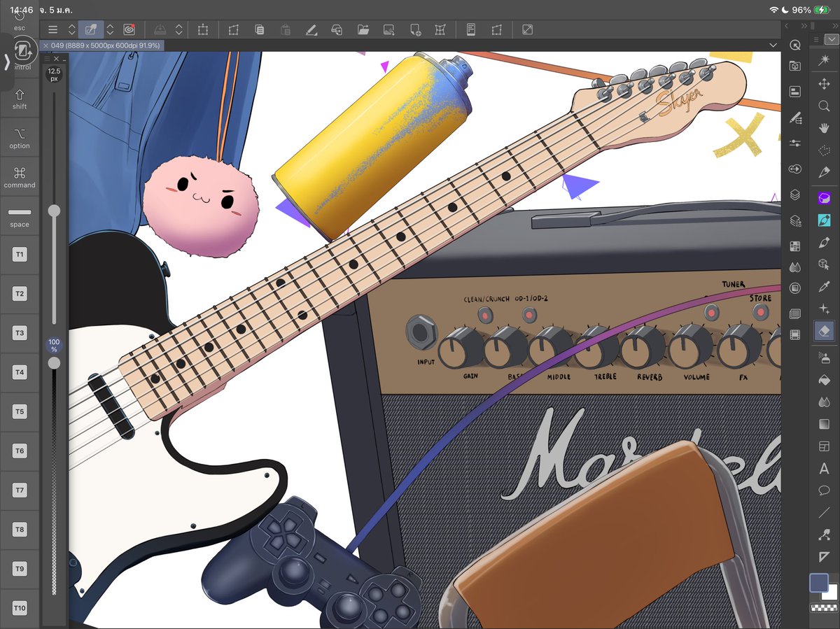
Task: Tap the T1 edge-keyboard button
Action: tap(20, 255)
